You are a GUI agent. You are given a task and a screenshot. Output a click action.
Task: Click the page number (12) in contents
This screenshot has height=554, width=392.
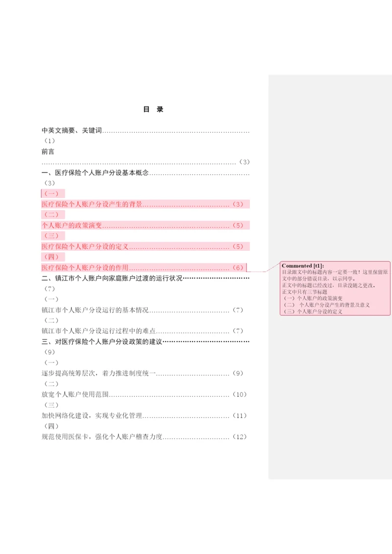click(239, 436)
